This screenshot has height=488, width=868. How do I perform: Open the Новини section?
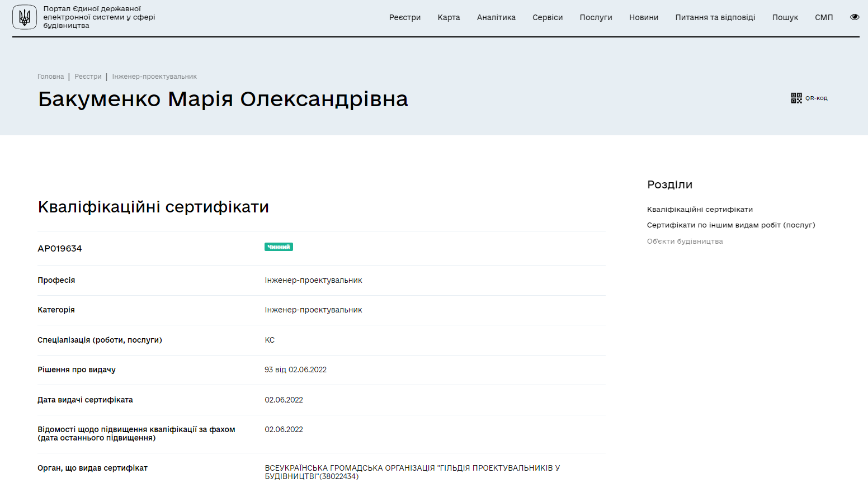click(x=644, y=17)
